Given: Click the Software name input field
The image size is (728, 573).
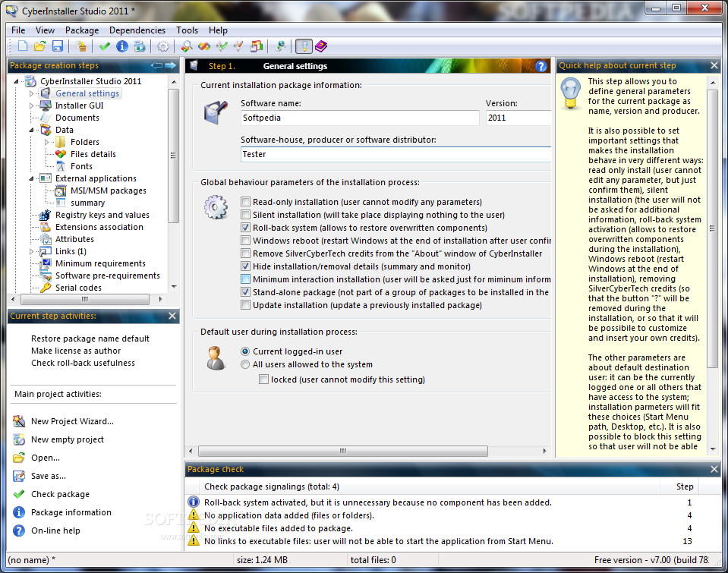Looking at the screenshot, I should point(360,118).
